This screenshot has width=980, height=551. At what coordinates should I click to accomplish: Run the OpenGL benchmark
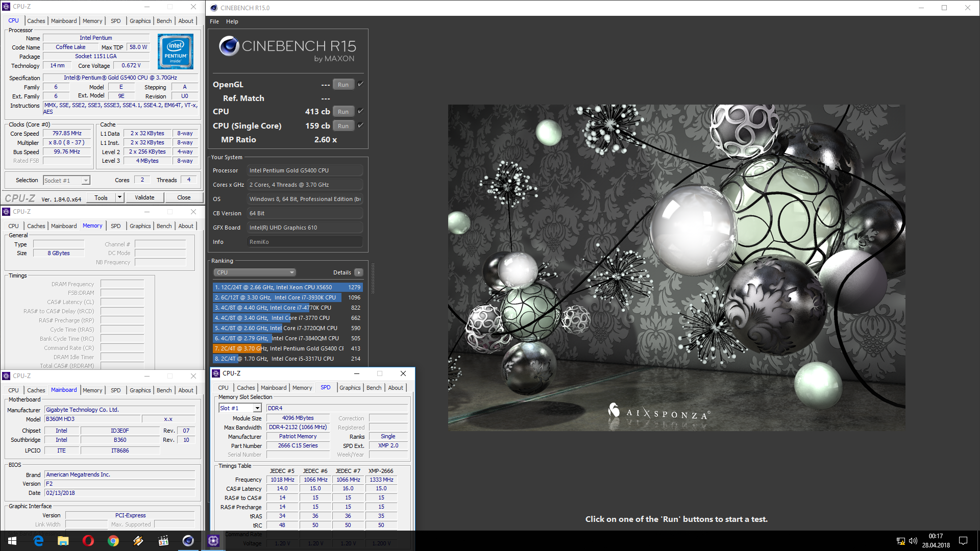(344, 85)
